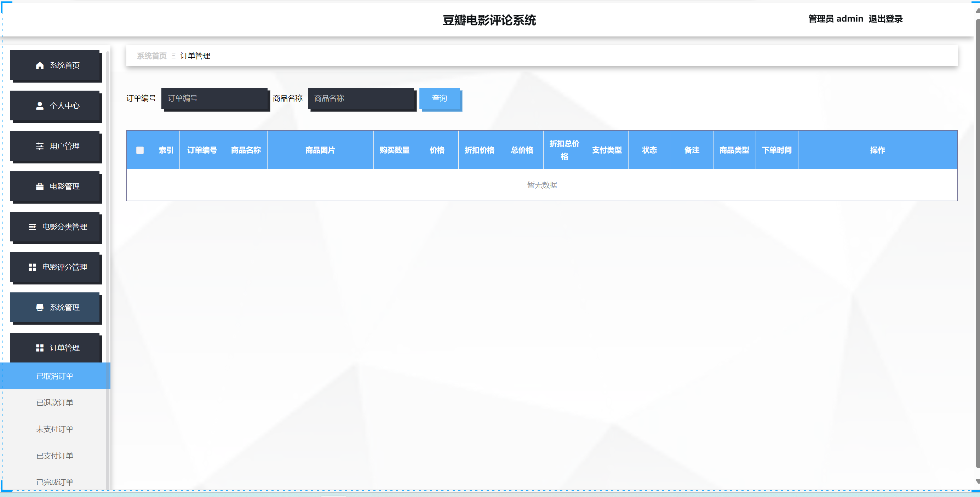Viewport: 980px width, 497px height.
Task: Click the home icon beside 系统首页
Action: (x=40, y=65)
